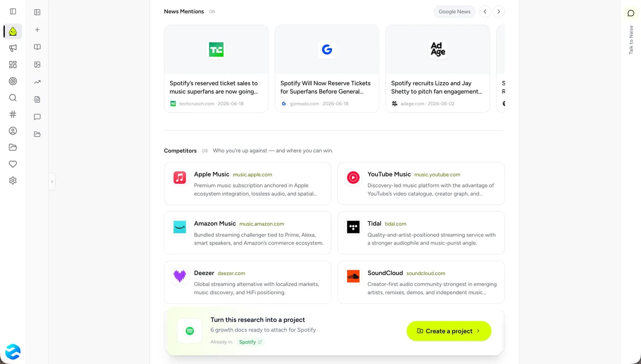Go to previous news mentions

coord(485,12)
